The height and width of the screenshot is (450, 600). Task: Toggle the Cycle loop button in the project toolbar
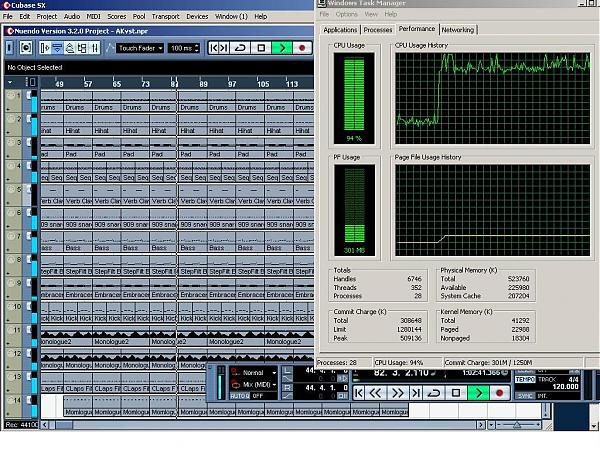[x=242, y=48]
